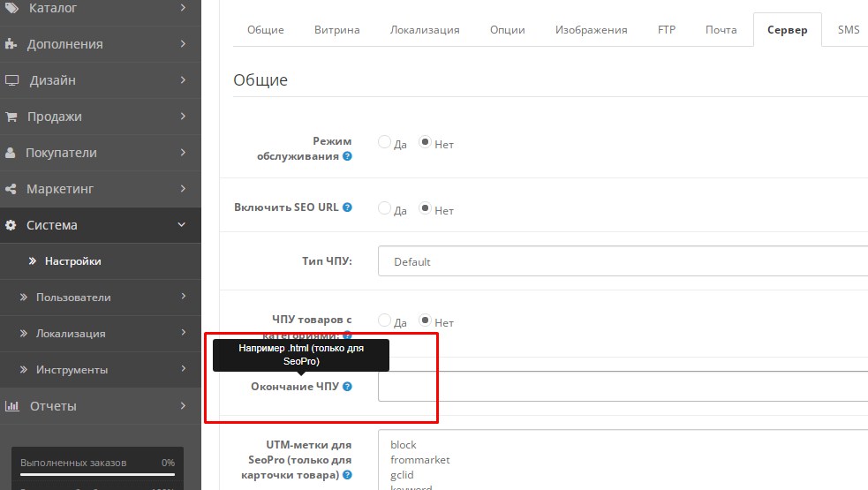Expand the Каталог menu chevron
The height and width of the screenshot is (490, 868).
184,8
